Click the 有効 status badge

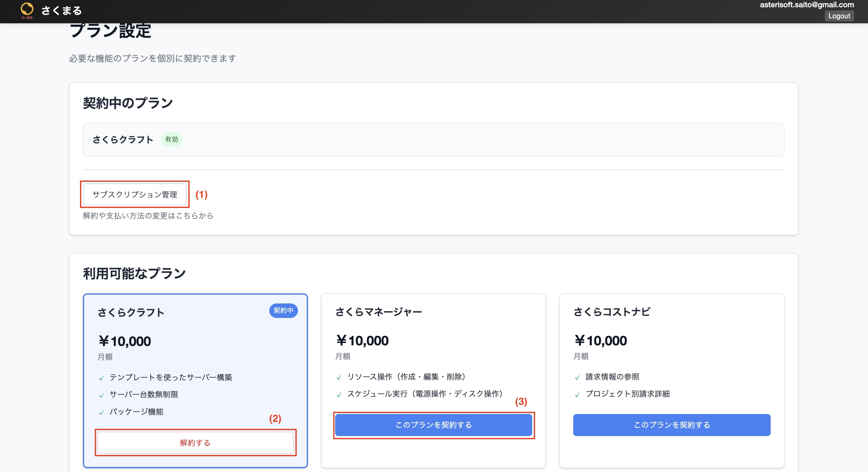(172, 139)
